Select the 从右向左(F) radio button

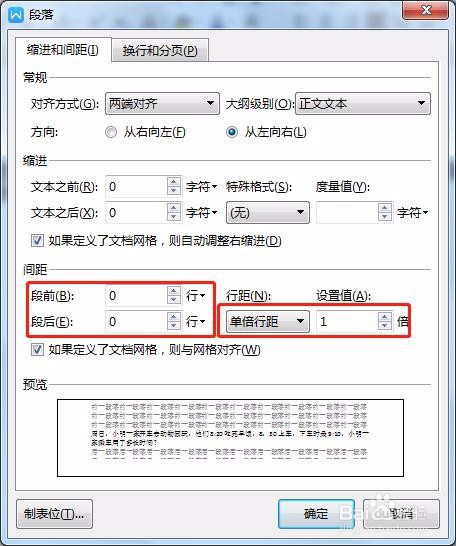pyautogui.click(x=111, y=132)
